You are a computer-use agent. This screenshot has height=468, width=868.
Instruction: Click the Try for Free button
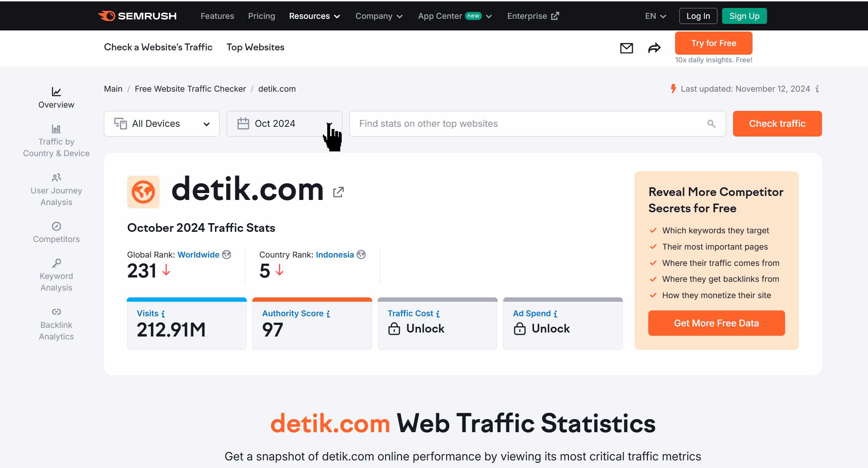[x=713, y=43]
